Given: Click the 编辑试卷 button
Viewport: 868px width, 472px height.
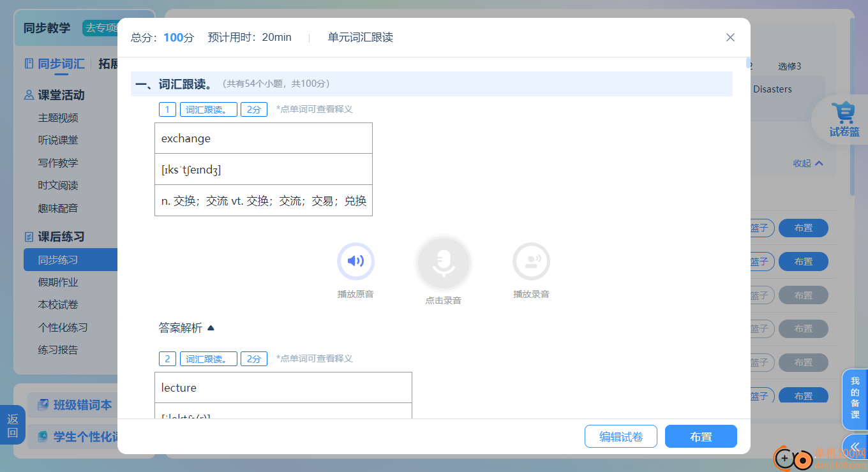Looking at the screenshot, I should (x=621, y=436).
